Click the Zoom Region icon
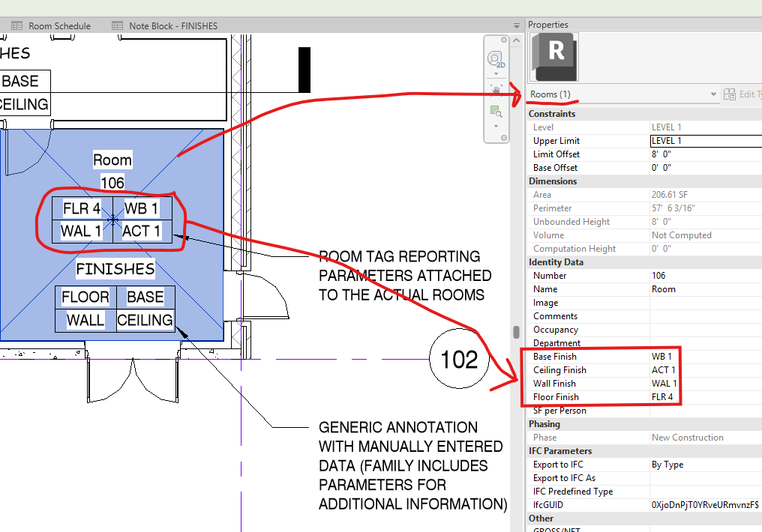 (x=496, y=111)
